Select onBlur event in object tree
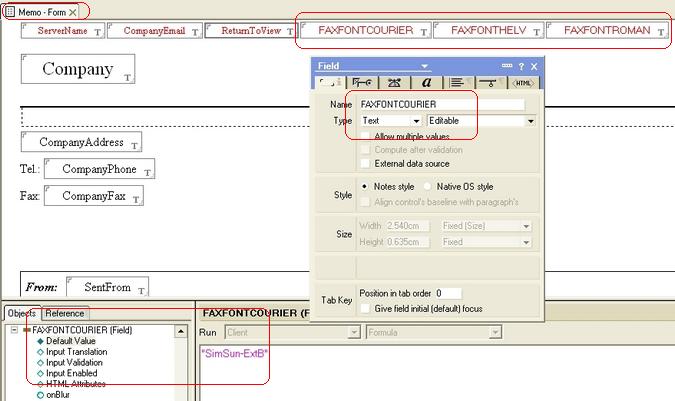The width and height of the screenshot is (675, 401). (58, 395)
